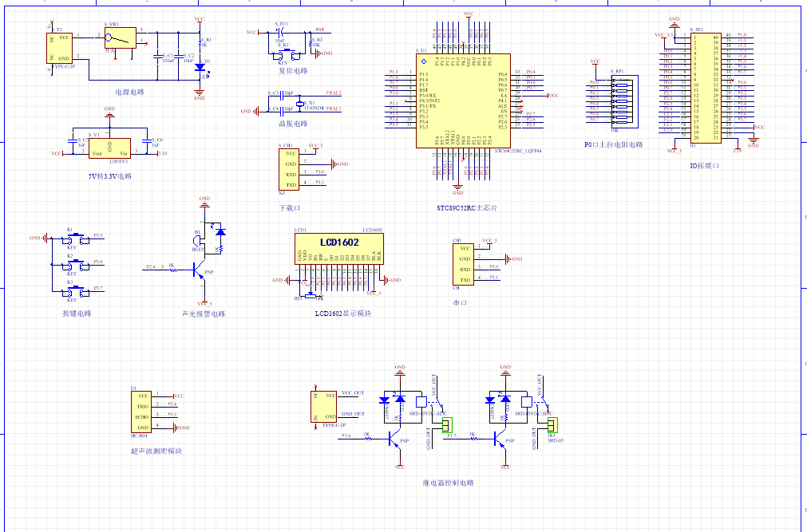Select the reset key S_K1
The height and width of the screenshot is (532, 807).
click(x=283, y=54)
